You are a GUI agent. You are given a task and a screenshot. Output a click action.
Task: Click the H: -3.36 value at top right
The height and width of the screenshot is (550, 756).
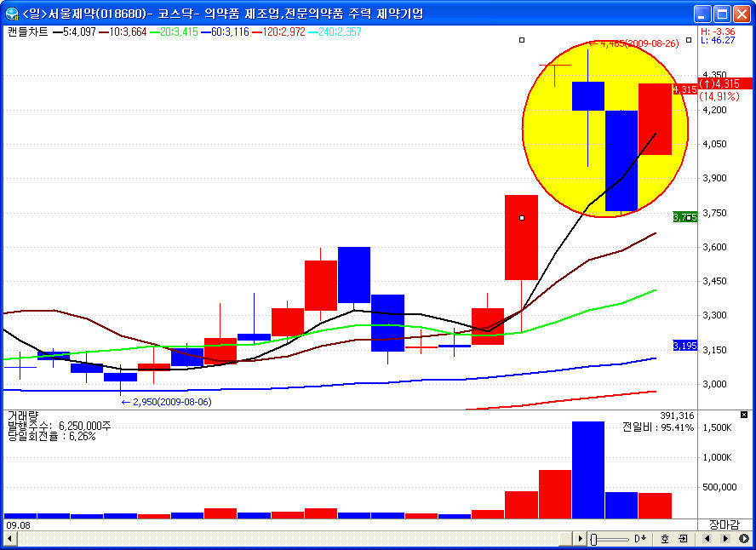click(718, 32)
